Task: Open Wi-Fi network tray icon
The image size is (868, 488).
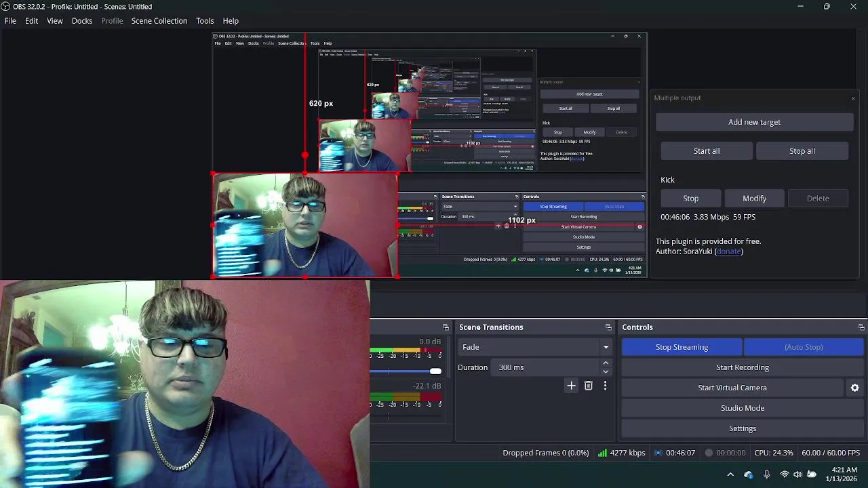Action: click(x=785, y=474)
